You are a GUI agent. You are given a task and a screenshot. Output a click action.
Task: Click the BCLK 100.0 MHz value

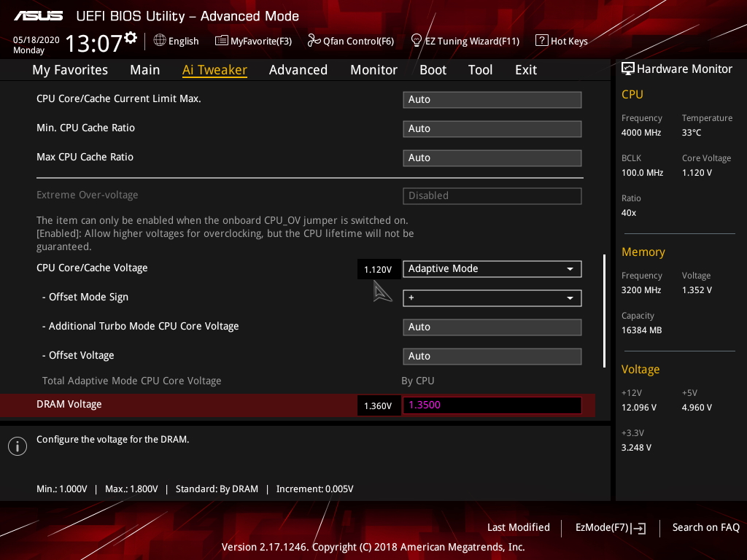(642, 173)
